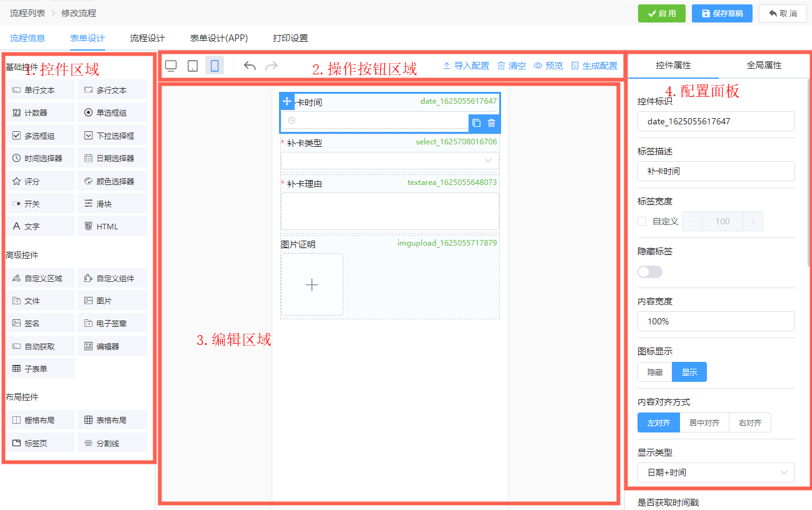This screenshot has height=510, width=812.
Task: Switch to tablet preview icon
Action: click(x=193, y=66)
